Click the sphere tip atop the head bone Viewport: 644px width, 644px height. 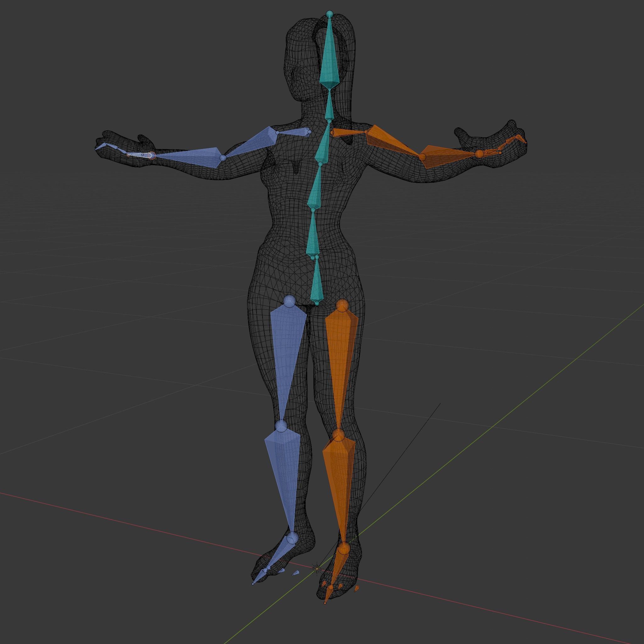click(329, 14)
